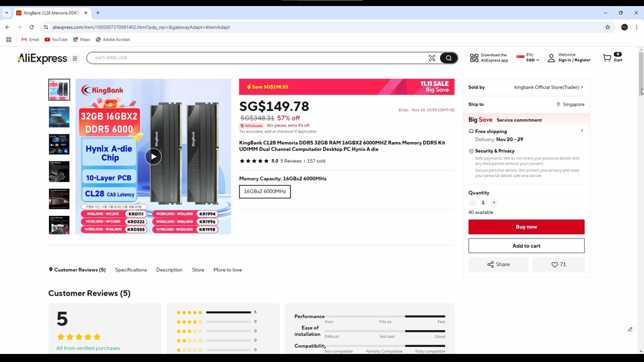Click the Add to cart button

coord(526,246)
